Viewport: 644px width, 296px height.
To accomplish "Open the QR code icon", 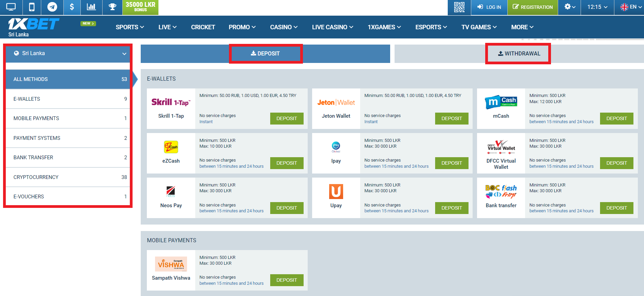I will pyautogui.click(x=459, y=7).
